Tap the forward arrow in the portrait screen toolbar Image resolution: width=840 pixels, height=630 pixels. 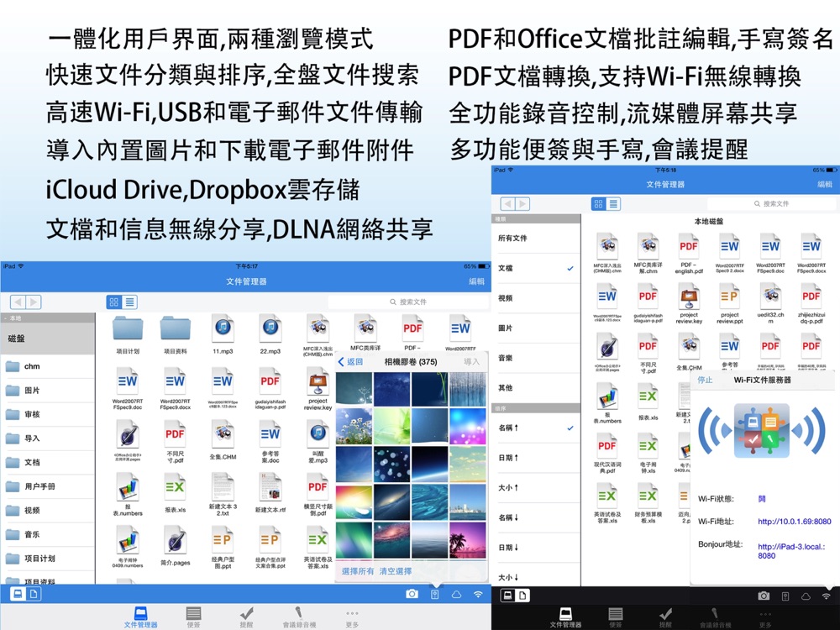(x=522, y=203)
